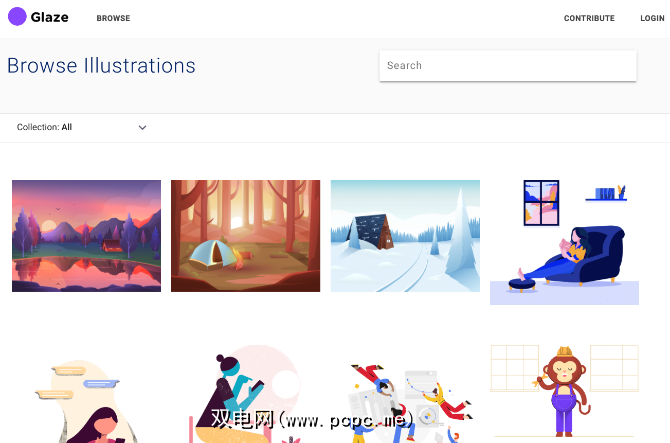Open the woman reading in armchair illustration

[564, 242]
